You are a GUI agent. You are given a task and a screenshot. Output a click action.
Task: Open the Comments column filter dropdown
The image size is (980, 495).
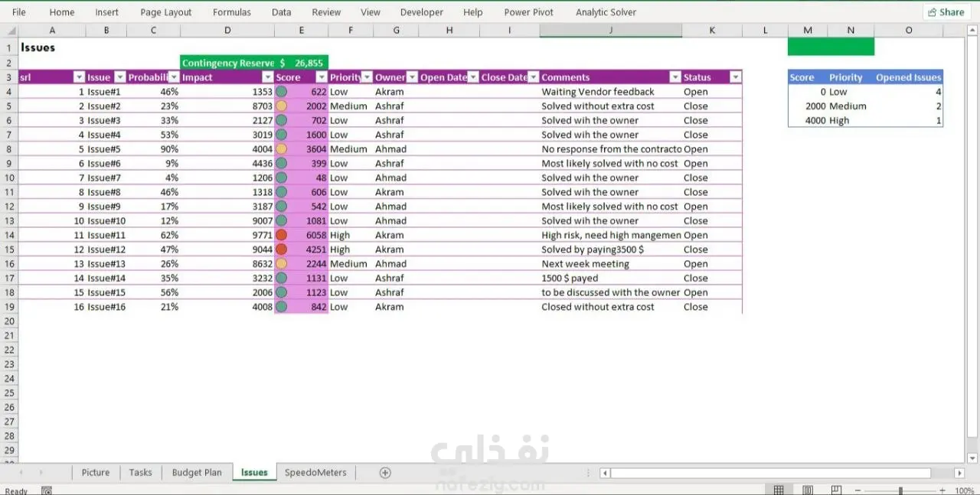point(675,77)
